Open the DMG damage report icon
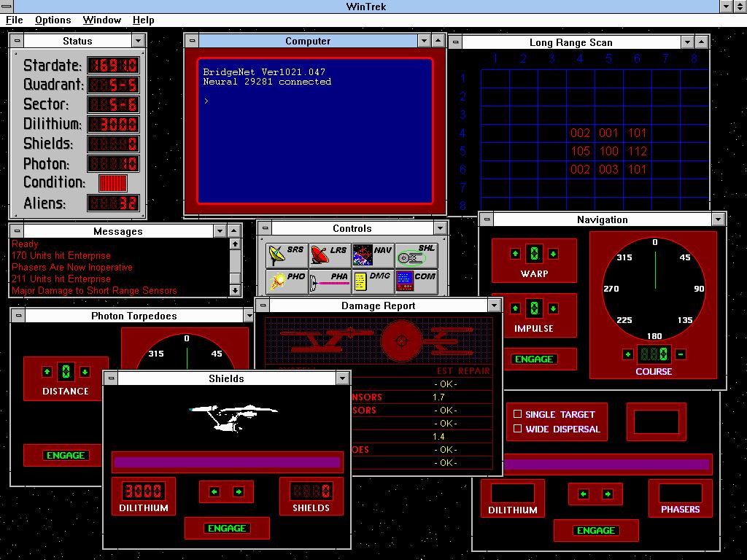 [373, 281]
